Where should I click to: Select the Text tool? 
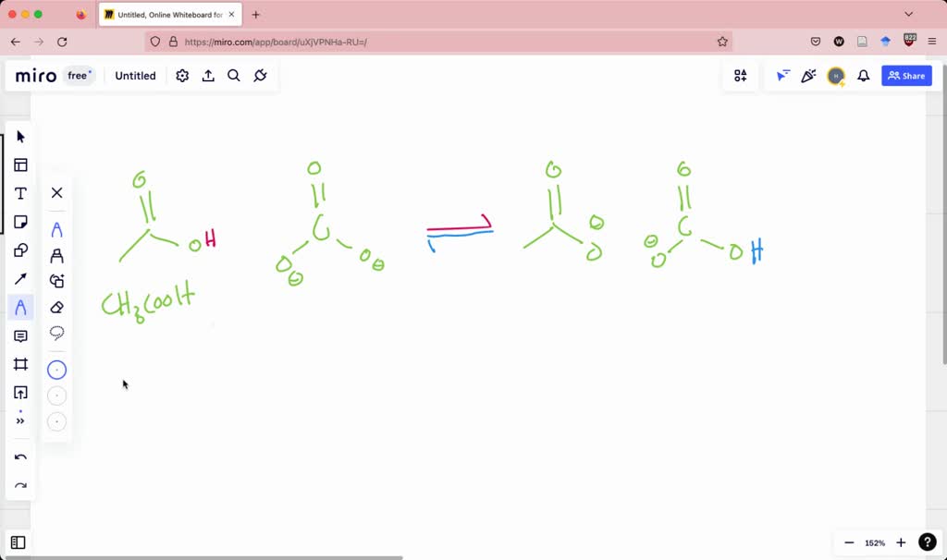tap(20, 193)
